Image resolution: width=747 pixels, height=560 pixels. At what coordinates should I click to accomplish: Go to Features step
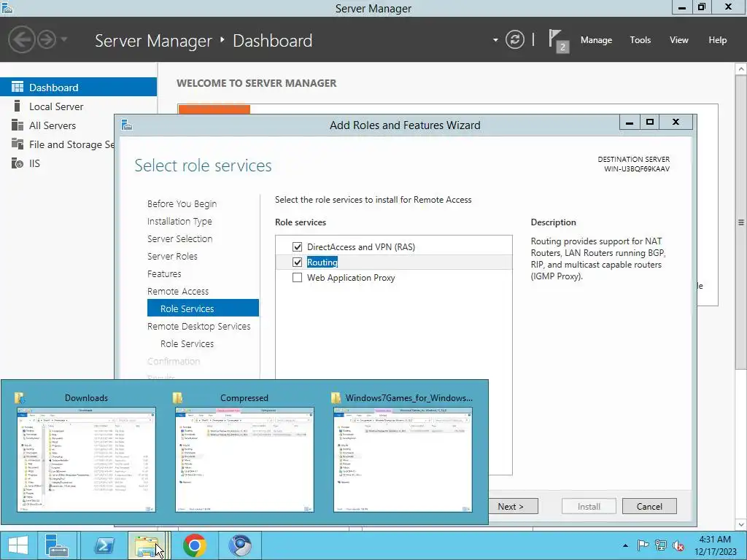(x=164, y=274)
